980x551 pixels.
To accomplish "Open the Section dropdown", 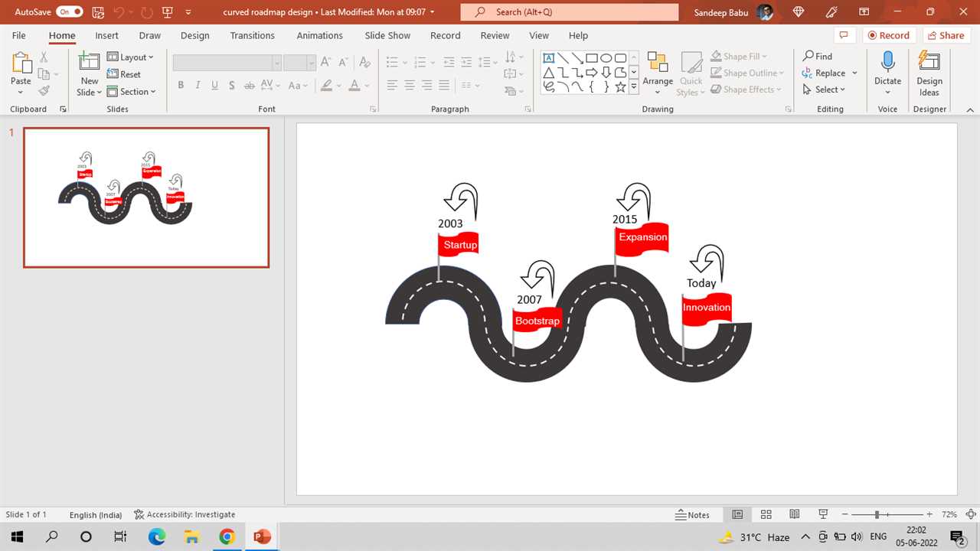I will click(x=131, y=92).
